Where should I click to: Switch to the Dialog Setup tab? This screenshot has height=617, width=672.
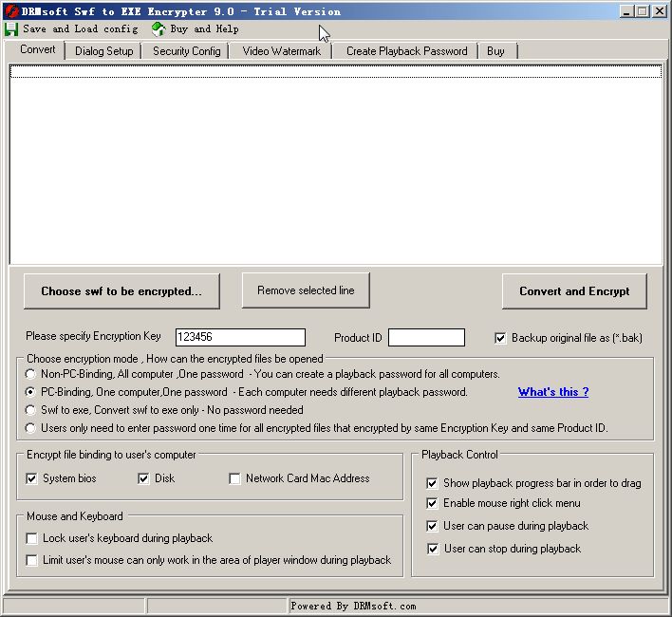[103, 51]
